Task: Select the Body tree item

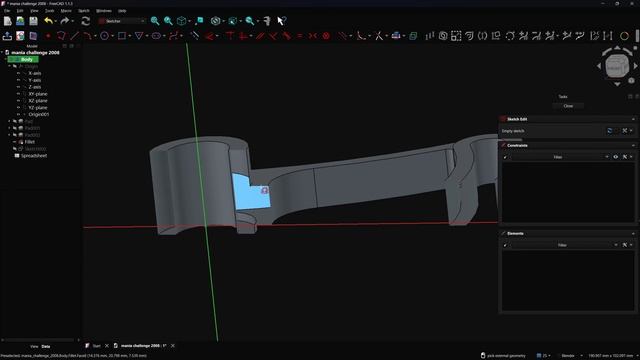Action: coord(27,60)
